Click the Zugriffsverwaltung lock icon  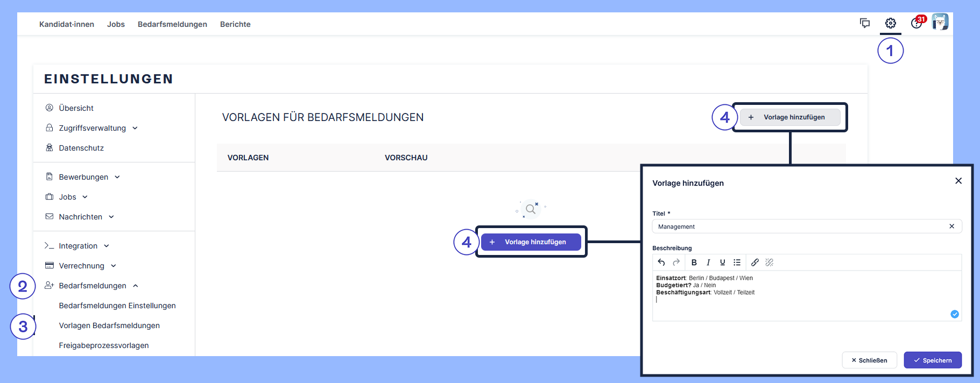50,127
